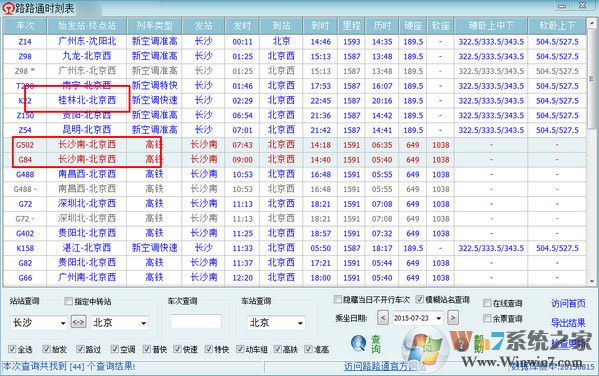The height and width of the screenshot is (376, 599).
Task: Click into the 车次查询 input field
Action: coord(196,322)
